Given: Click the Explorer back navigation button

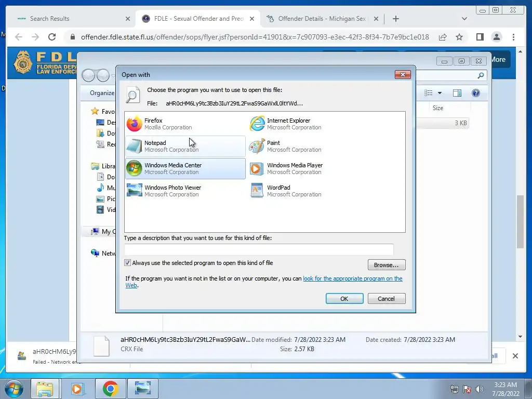Looking at the screenshot, I should 88,75.
